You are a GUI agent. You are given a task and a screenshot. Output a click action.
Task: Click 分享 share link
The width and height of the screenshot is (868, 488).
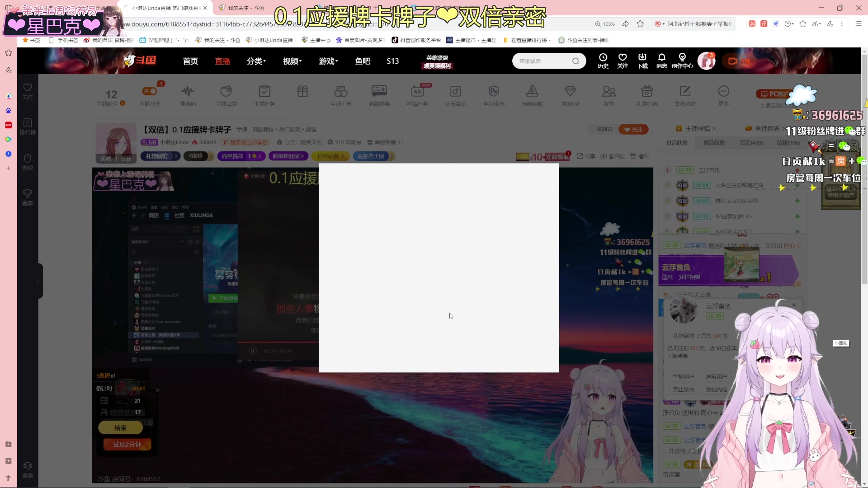point(586,156)
